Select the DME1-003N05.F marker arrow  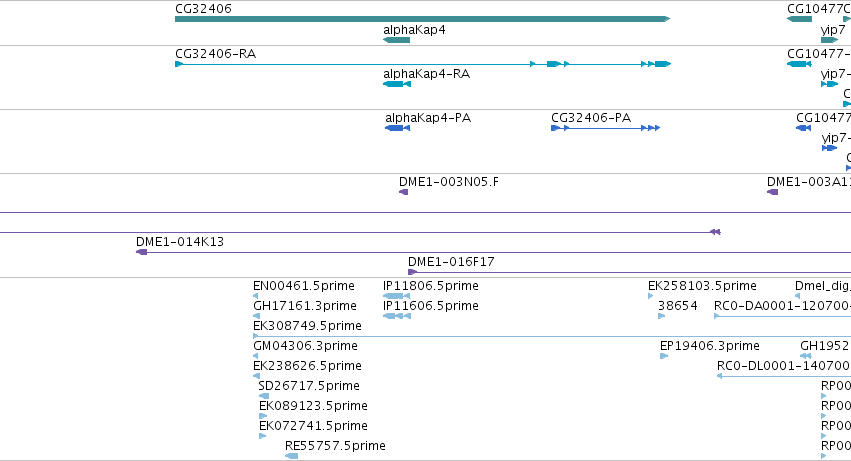click(x=403, y=192)
